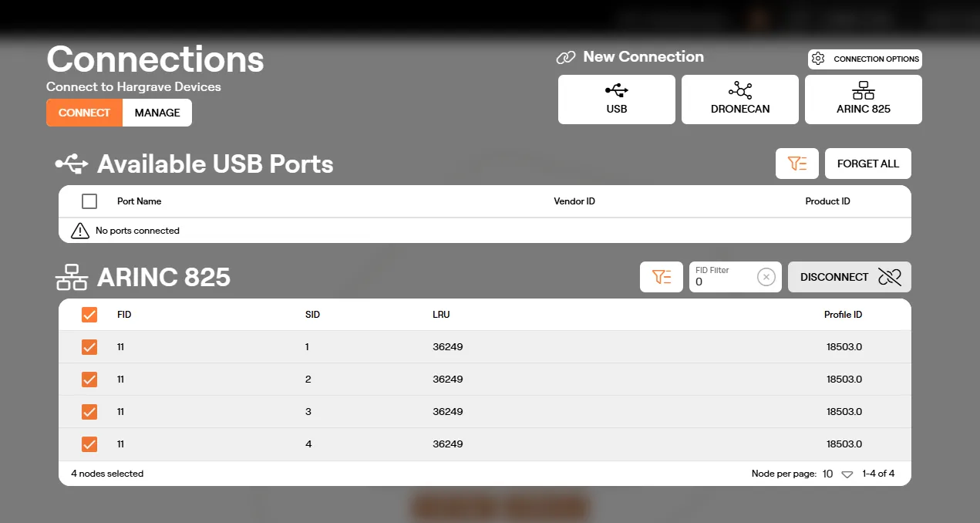The height and width of the screenshot is (523, 980).
Task: Click into the FID Filter input field
Action: tap(722, 277)
